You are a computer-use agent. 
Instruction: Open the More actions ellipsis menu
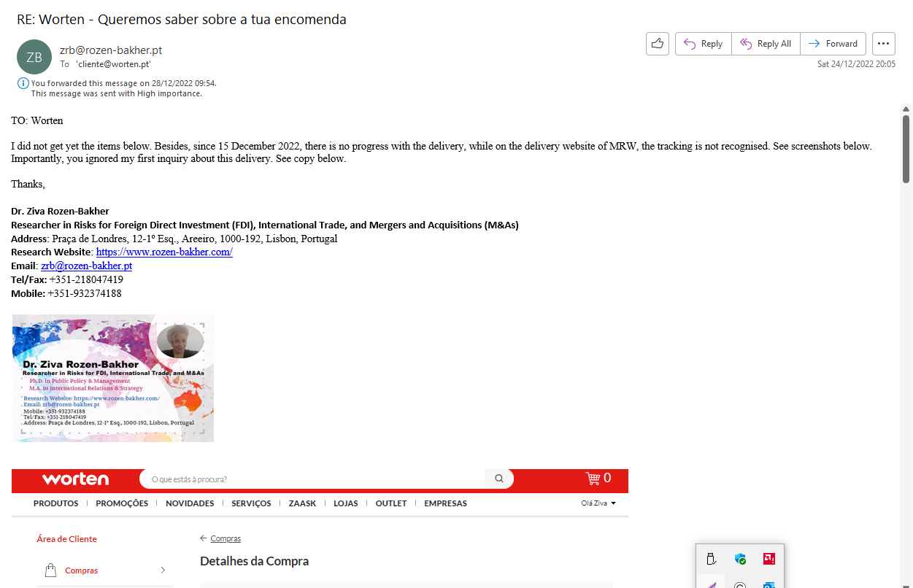click(884, 44)
